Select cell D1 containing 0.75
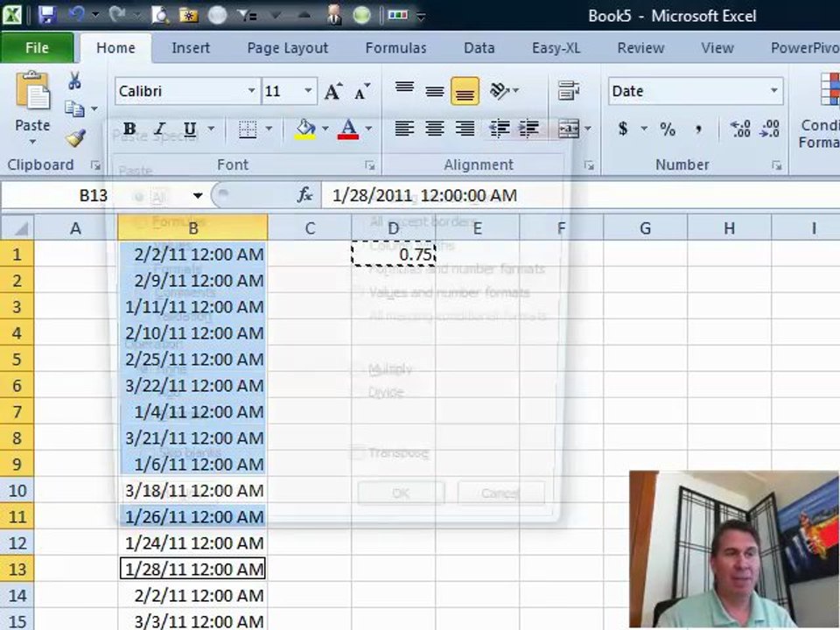This screenshot has height=630, width=840. [x=393, y=254]
